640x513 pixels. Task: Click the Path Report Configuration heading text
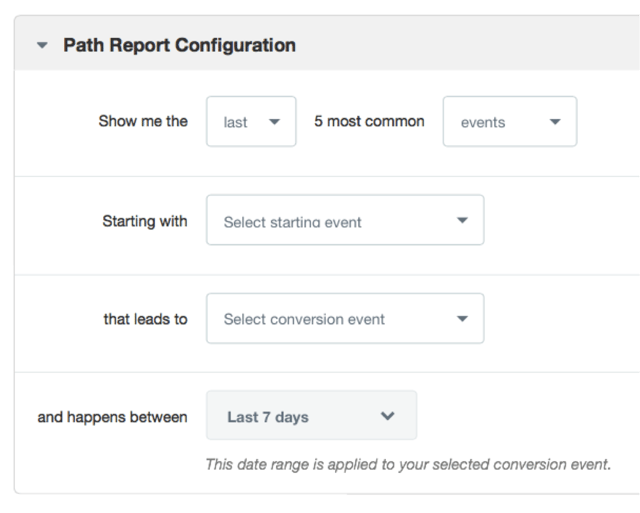point(179,45)
